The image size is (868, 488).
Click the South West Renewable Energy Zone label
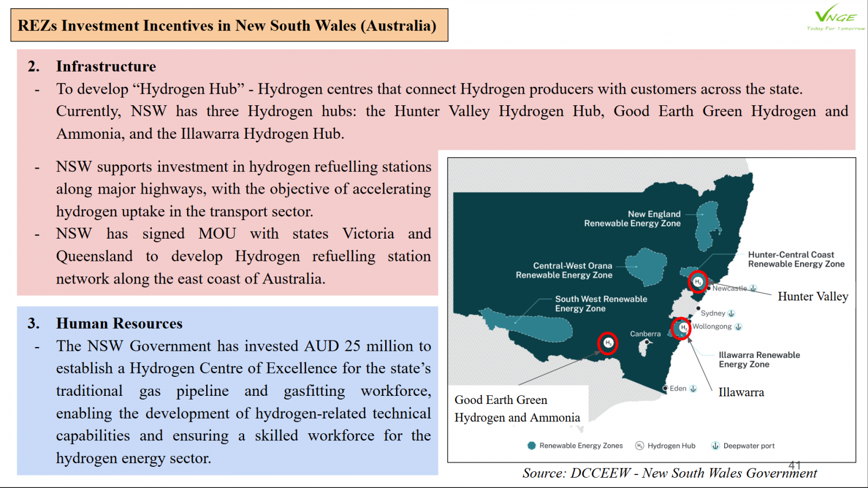coord(601,304)
